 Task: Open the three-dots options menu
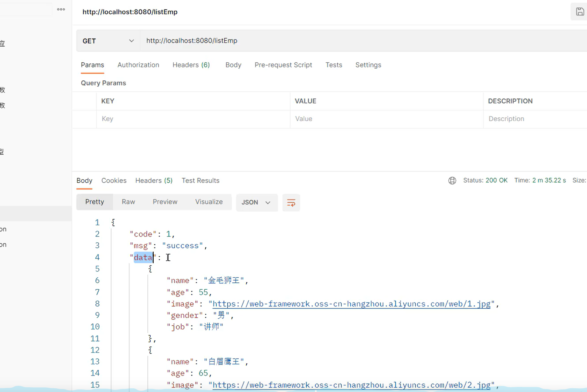61,10
